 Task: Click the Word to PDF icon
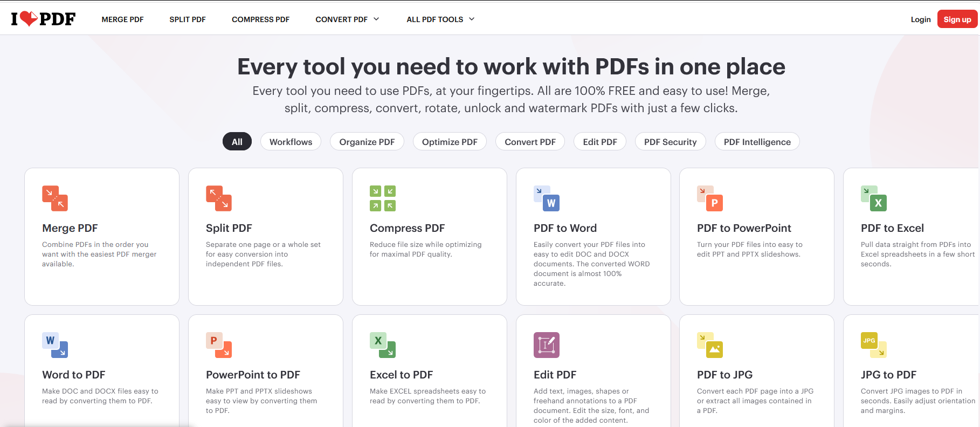[55, 345]
